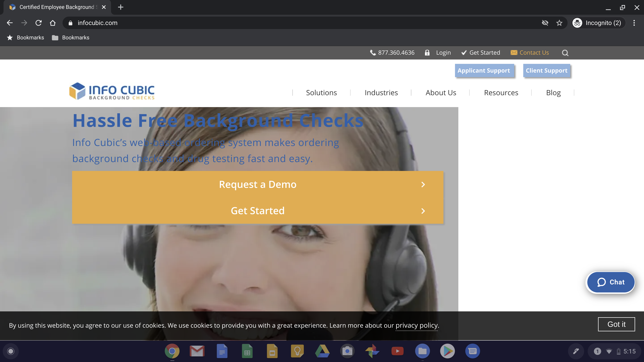
Task: Open Google Docs from the shelf
Action: point(222,351)
